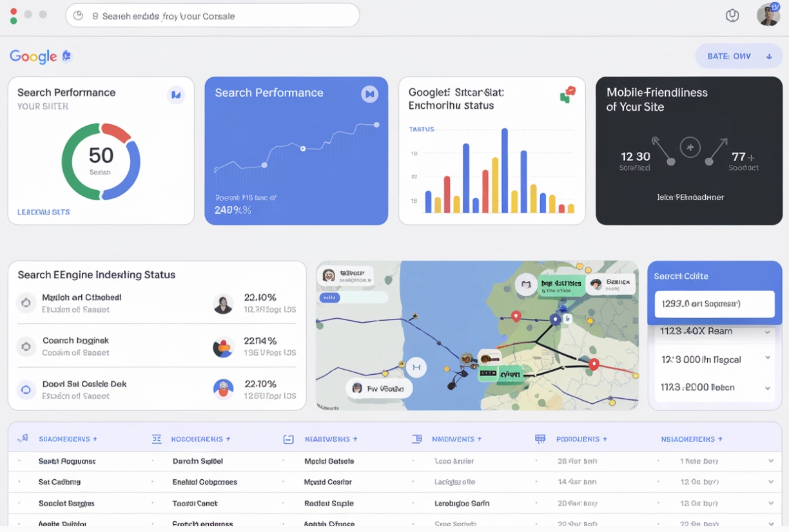Click the Enehiol Cobpomees table cell
The height and width of the screenshot is (532, 789).
tap(204, 482)
